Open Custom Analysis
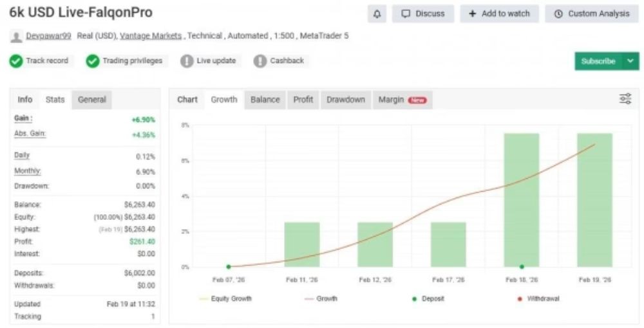The height and width of the screenshot is (328, 644). click(x=592, y=14)
